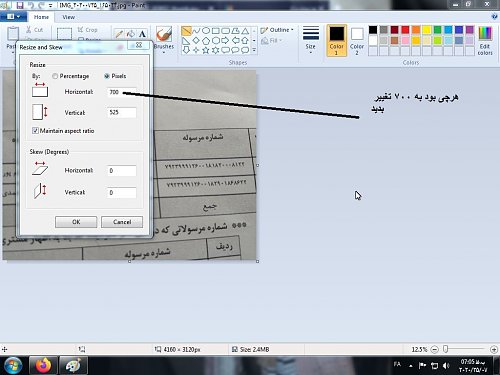Switch to the View tab
The image size is (500, 375).
68,17
